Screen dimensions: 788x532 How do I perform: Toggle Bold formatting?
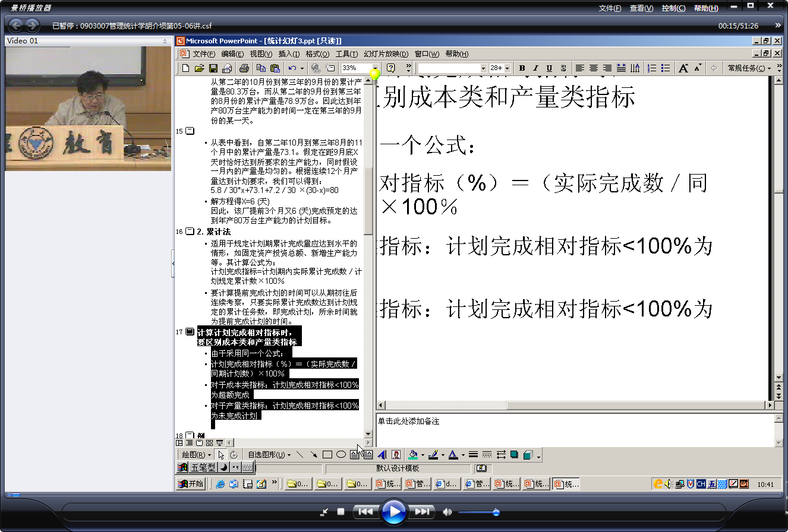[x=522, y=68]
